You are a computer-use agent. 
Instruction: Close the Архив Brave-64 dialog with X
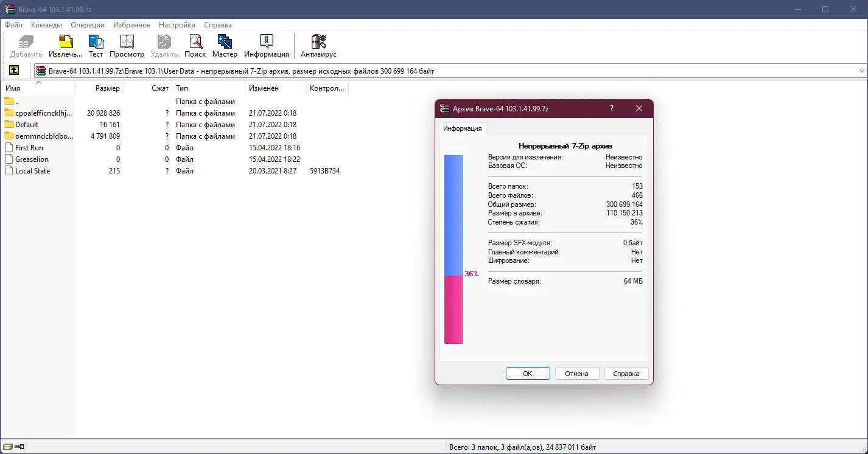(639, 108)
